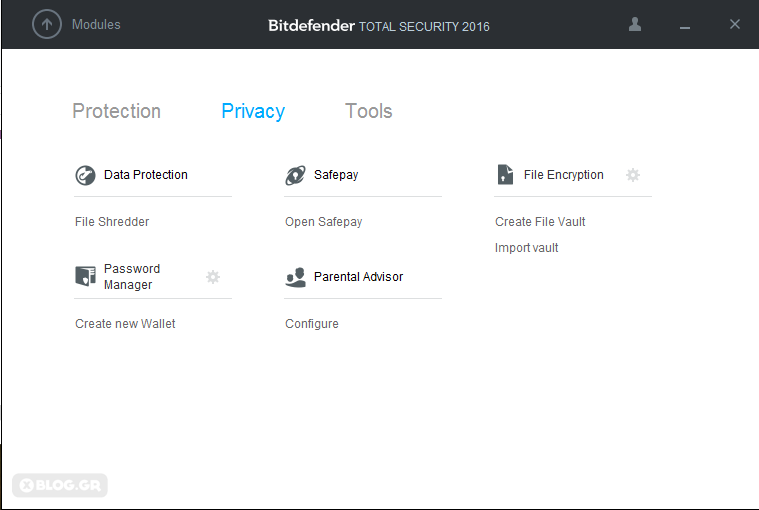Select the Data Protection heading text
The height and width of the screenshot is (510, 759).
(146, 175)
